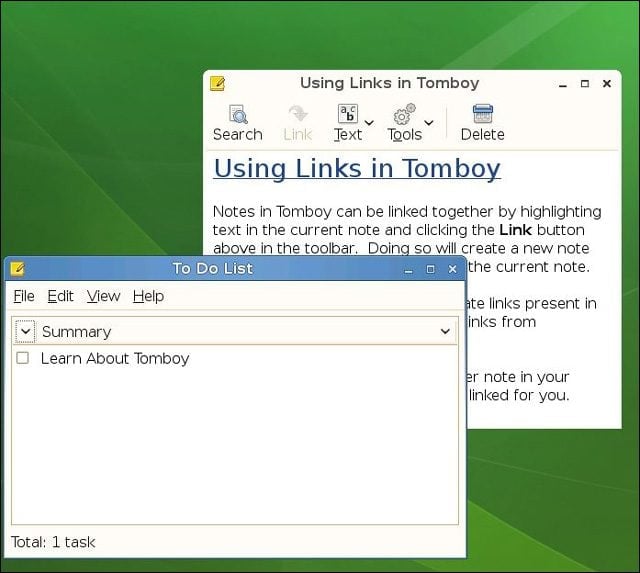Open the completion column dropdown beside Summary
This screenshot has width=640, height=573.
(25, 331)
